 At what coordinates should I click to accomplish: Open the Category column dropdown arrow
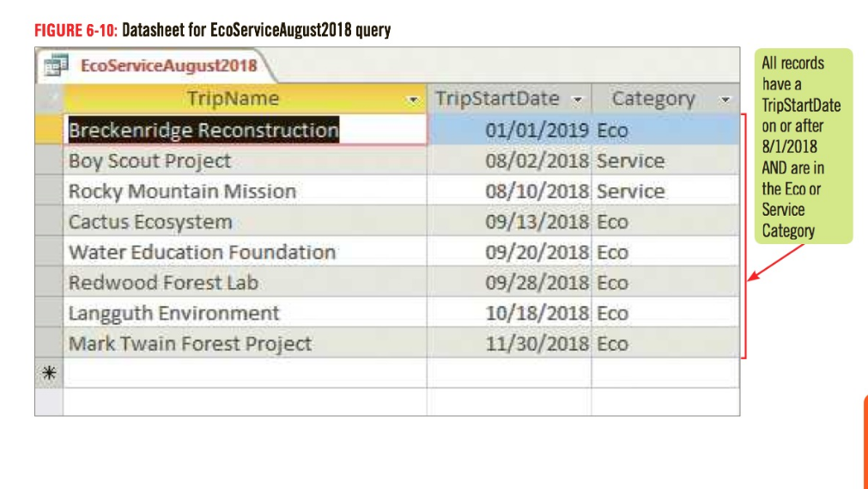725,100
